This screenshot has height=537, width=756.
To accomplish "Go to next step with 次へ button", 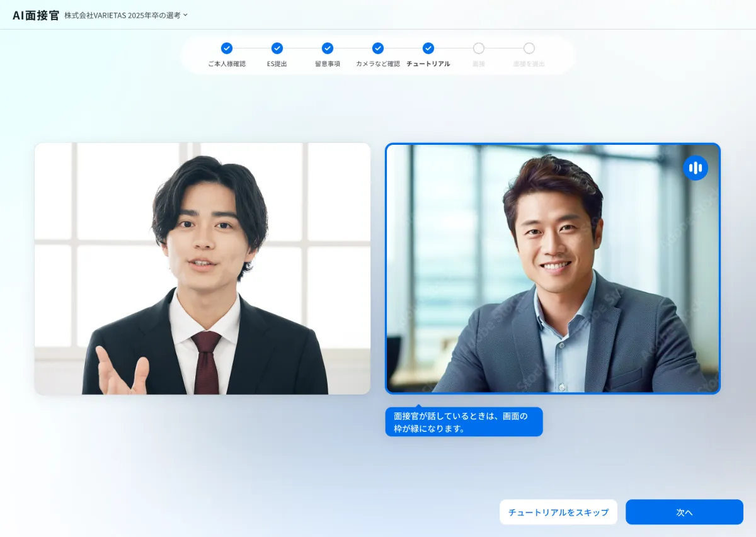I will click(684, 512).
